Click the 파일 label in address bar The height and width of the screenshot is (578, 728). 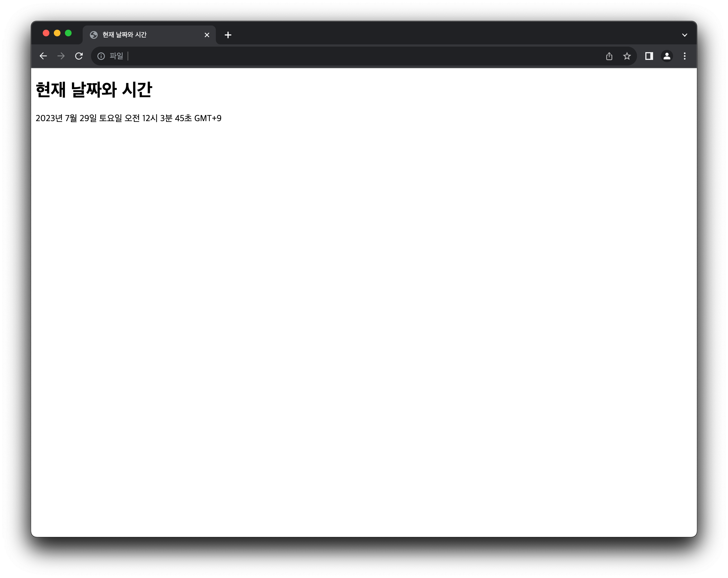(x=116, y=56)
